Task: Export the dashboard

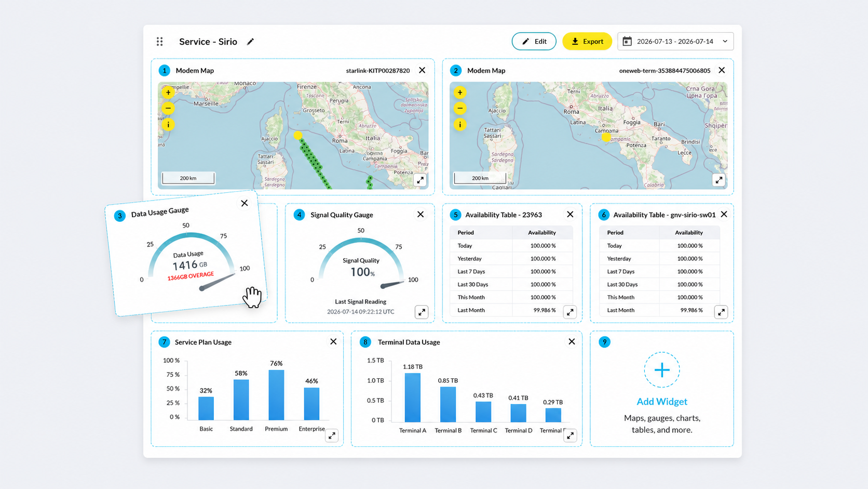Action: point(587,42)
